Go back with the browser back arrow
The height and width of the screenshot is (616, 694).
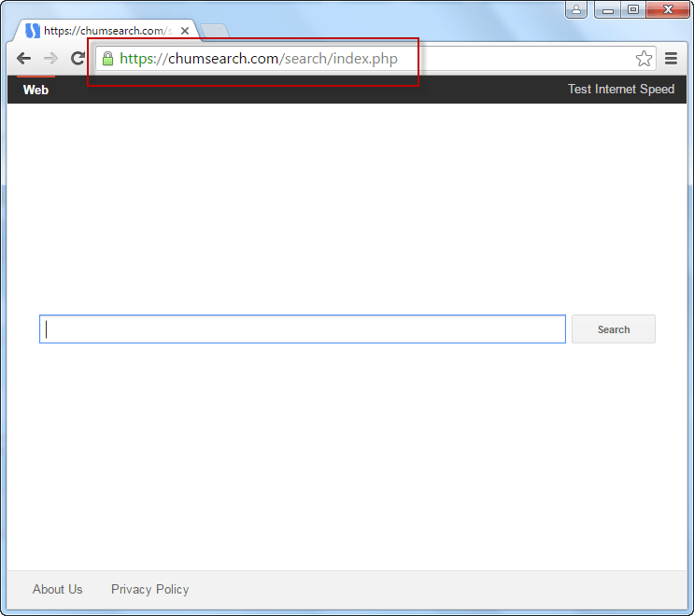[23, 59]
